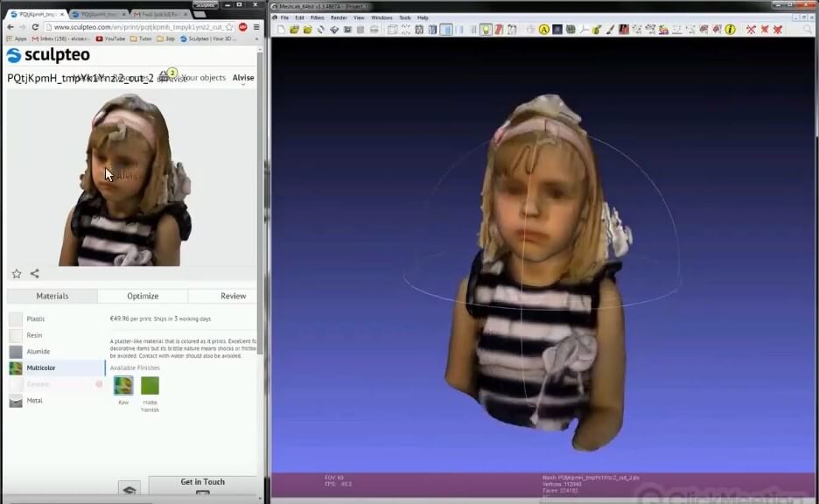The width and height of the screenshot is (819, 504).
Task: Click the browser address bar
Action: tap(136, 27)
